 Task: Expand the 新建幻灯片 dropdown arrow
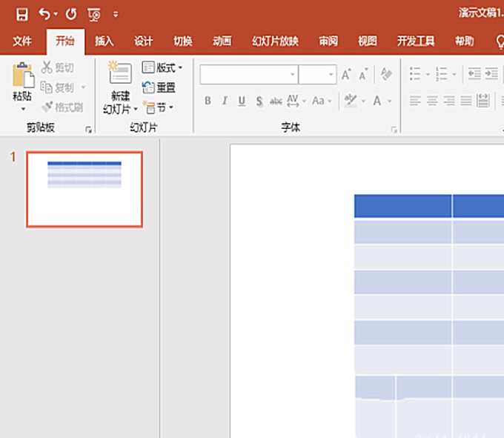click(136, 109)
